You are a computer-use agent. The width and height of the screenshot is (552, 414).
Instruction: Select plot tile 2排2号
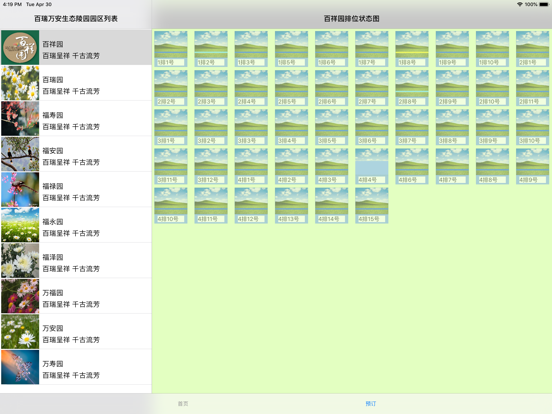[171, 88]
